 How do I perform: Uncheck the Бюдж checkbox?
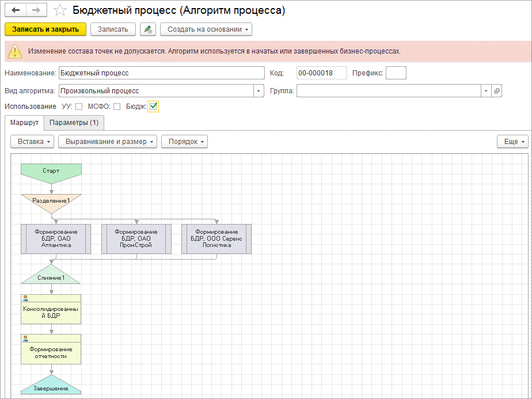coord(153,107)
